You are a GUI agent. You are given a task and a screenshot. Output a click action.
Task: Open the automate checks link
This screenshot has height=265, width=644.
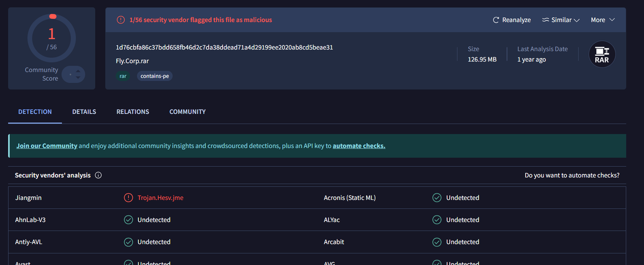(359, 146)
